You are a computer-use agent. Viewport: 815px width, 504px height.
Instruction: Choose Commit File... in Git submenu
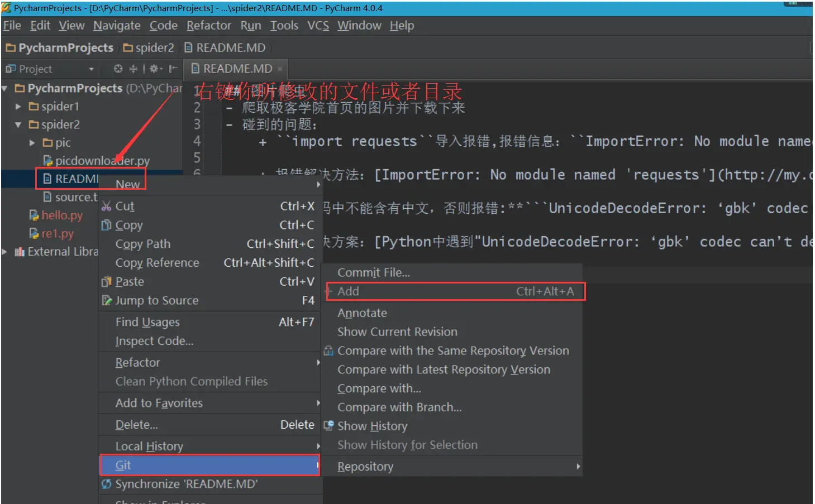(453, 272)
